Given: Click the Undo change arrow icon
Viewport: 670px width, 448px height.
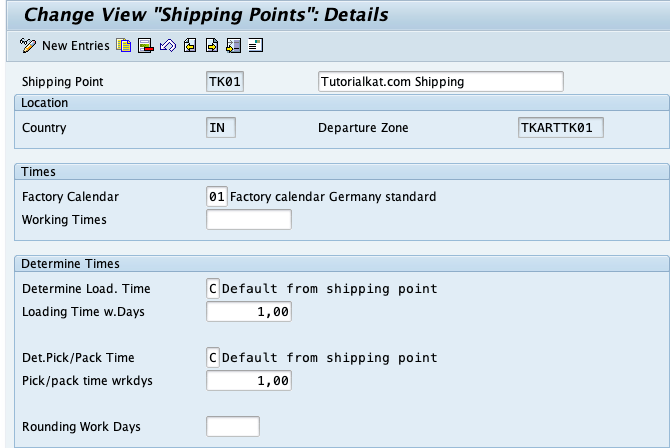Looking at the screenshot, I should [168, 45].
